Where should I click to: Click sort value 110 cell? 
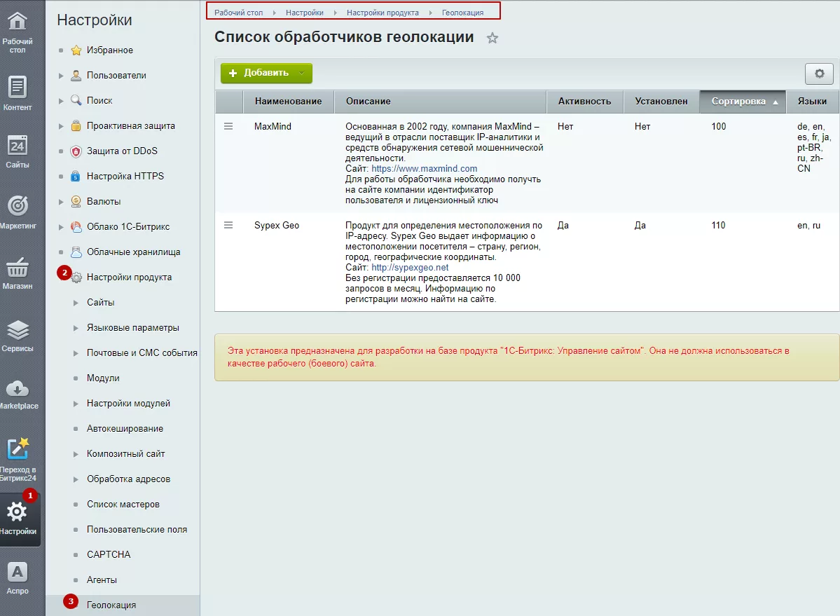pos(718,226)
